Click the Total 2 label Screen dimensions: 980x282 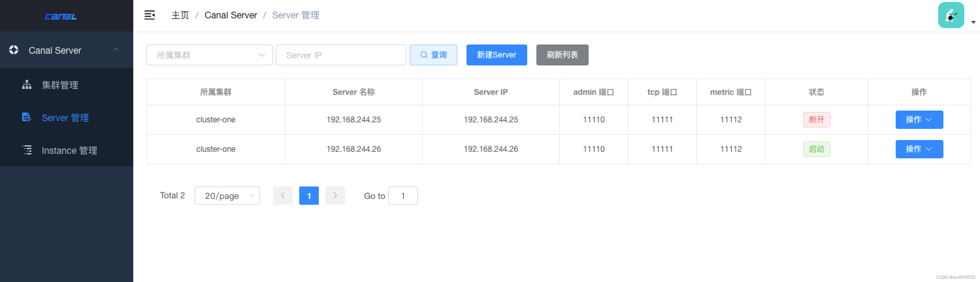[x=172, y=196]
